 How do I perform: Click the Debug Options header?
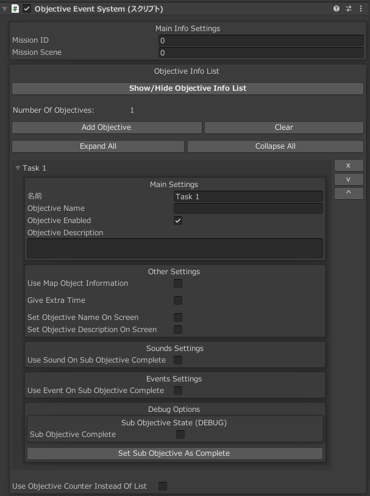tap(174, 409)
